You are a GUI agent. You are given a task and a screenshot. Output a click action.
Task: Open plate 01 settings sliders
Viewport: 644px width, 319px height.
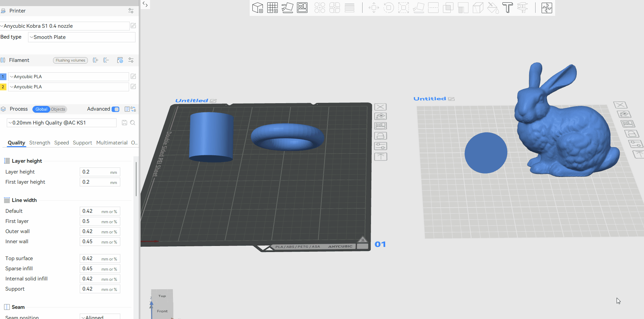pos(380,146)
